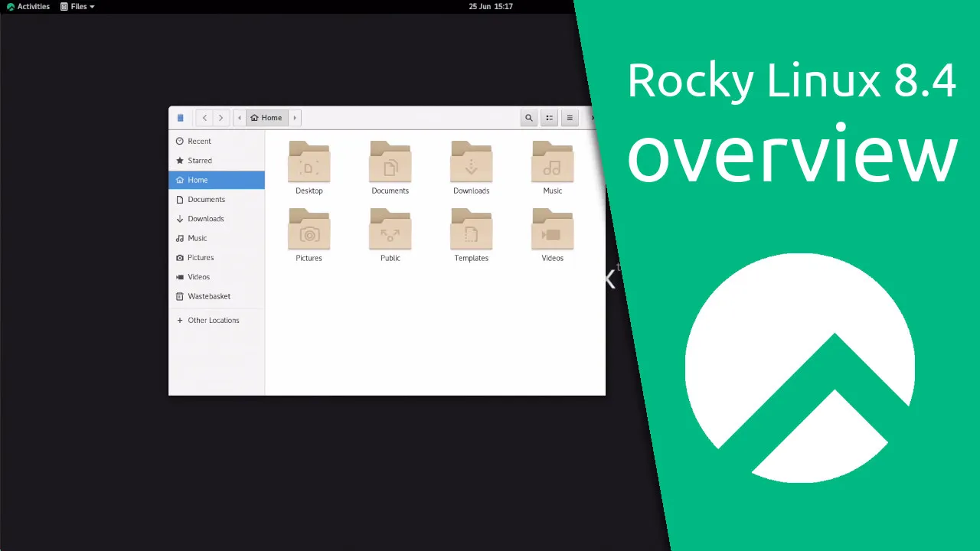
Task: Toggle list view mode button
Action: pos(549,118)
